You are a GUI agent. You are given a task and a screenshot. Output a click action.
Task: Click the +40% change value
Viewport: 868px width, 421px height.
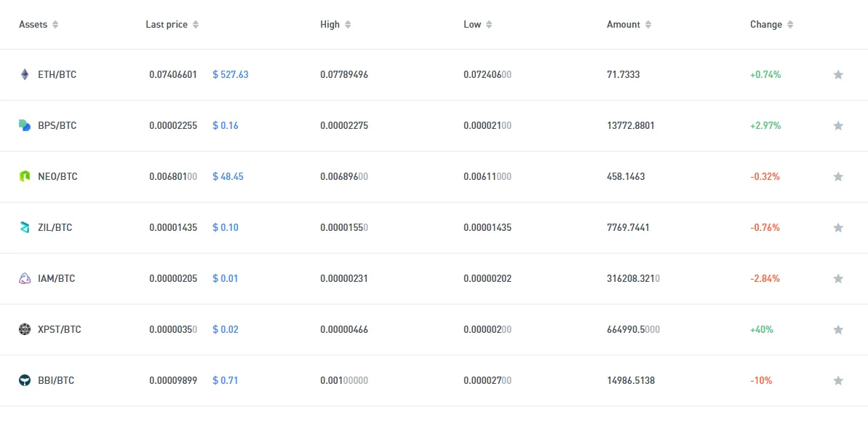point(762,329)
